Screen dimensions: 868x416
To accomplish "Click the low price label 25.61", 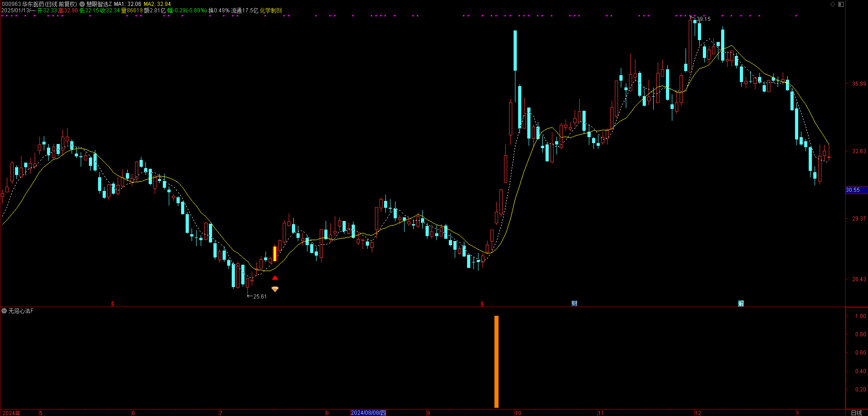I will point(260,297).
